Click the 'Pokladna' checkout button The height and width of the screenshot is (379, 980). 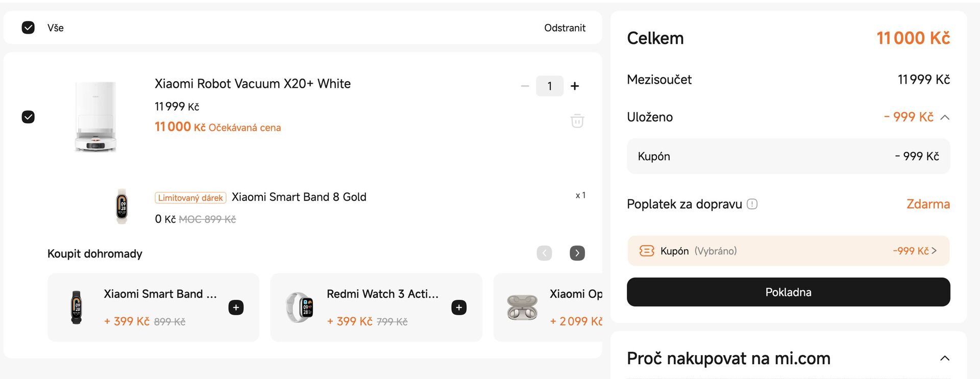[788, 292]
